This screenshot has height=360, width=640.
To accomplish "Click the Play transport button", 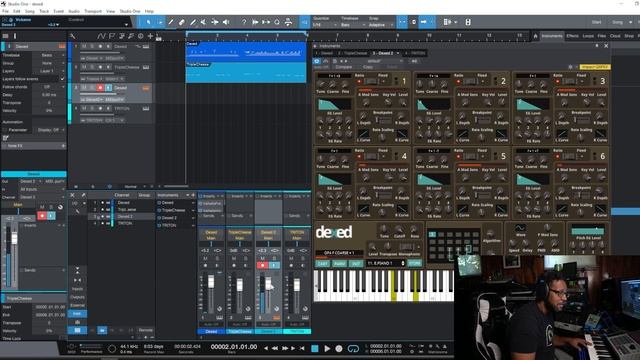I will coord(327,349).
